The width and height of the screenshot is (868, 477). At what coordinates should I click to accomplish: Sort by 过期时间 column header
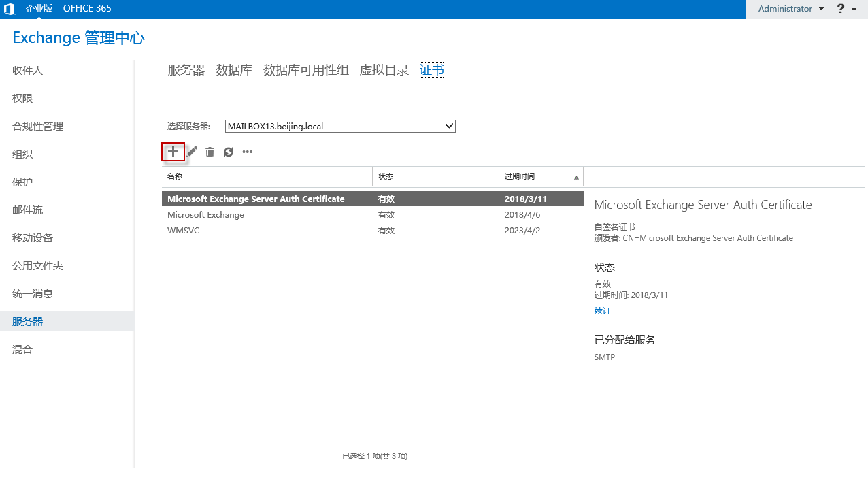click(x=541, y=176)
